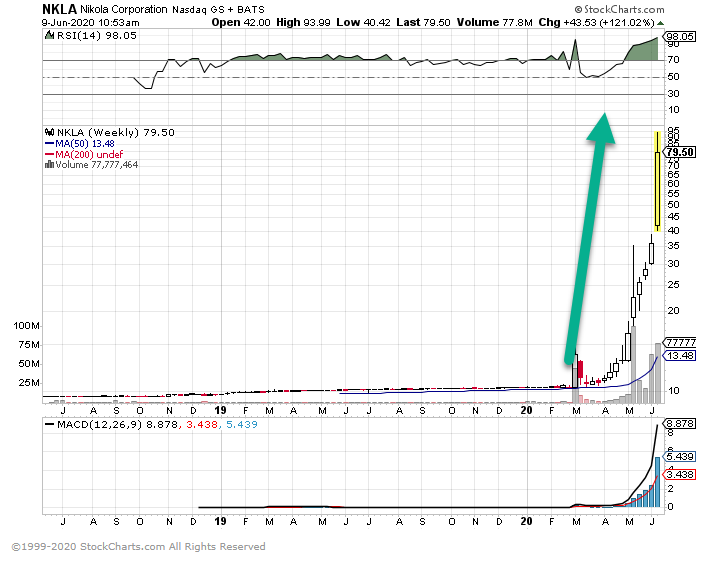This screenshot has width=727, height=563.
Task: Click the latest yellow-highlighted weekly candlestick
Action: point(657,181)
